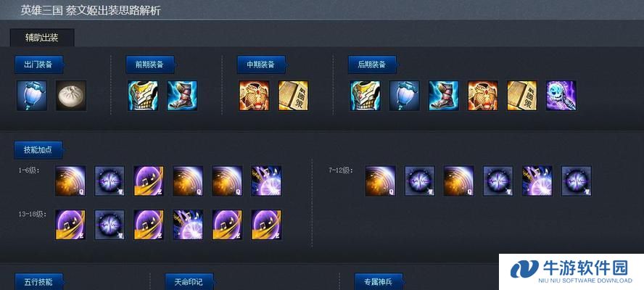Click the 牛游软件园 watermark logo
Screen dimensions: 644x290
point(571,272)
